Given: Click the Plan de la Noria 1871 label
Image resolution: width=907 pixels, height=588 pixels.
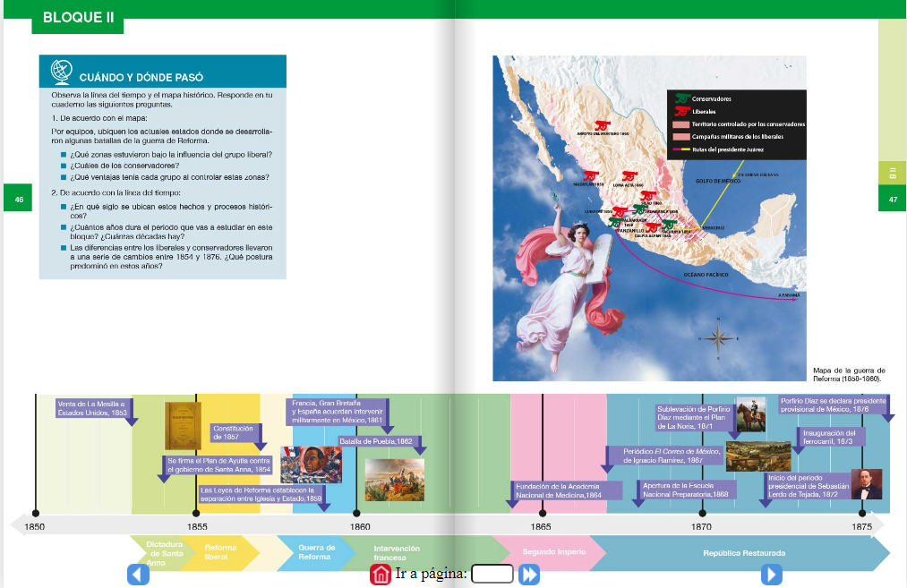Looking at the screenshot, I should click(x=695, y=417).
